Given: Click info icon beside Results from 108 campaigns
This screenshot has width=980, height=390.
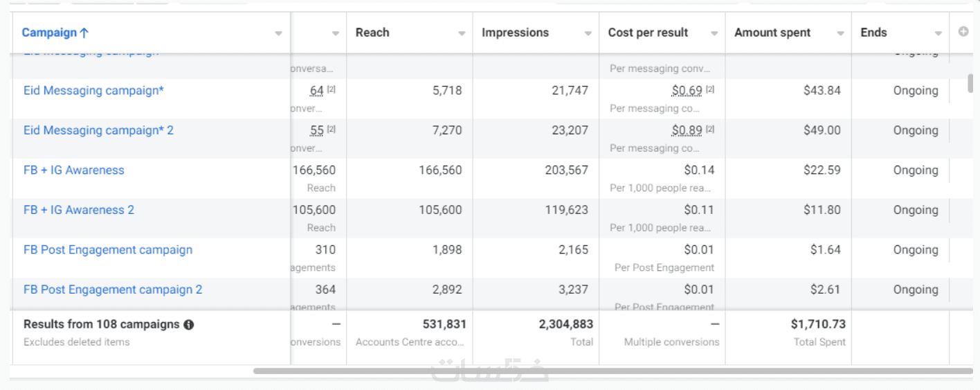Looking at the screenshot, I should click(189, 324).
